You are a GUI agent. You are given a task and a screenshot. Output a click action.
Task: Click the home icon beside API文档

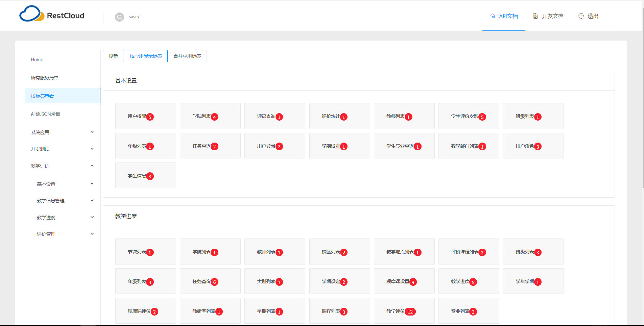click(493, 16)
